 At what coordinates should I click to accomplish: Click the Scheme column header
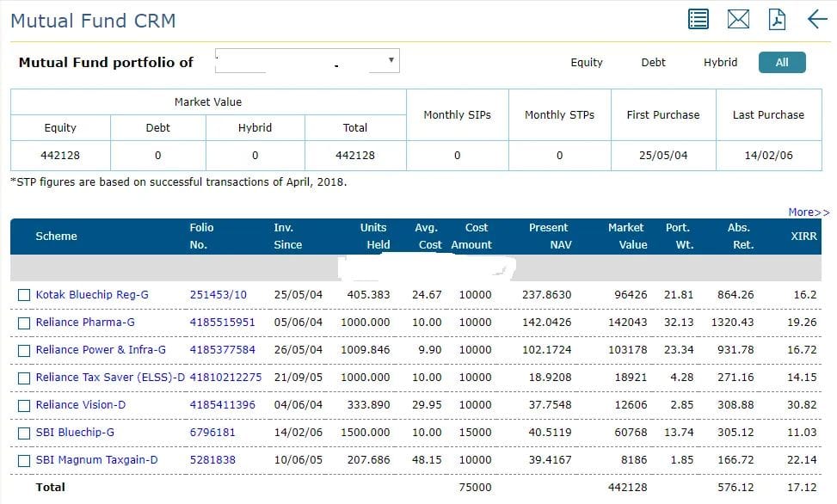(56, 236)
